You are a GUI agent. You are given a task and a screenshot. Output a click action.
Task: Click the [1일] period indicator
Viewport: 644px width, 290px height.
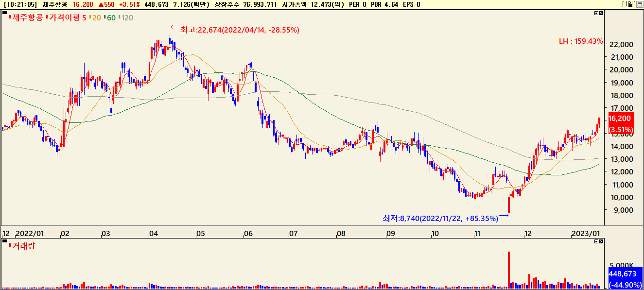[629, 4]
